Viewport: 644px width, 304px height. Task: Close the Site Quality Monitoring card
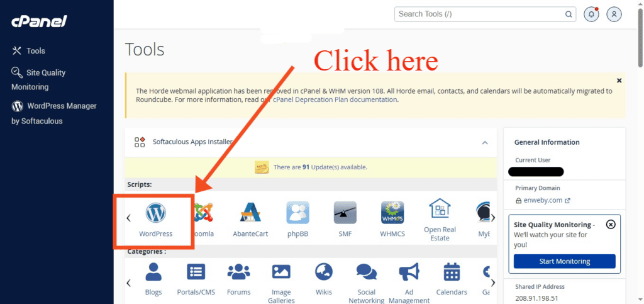pos(611,224)
